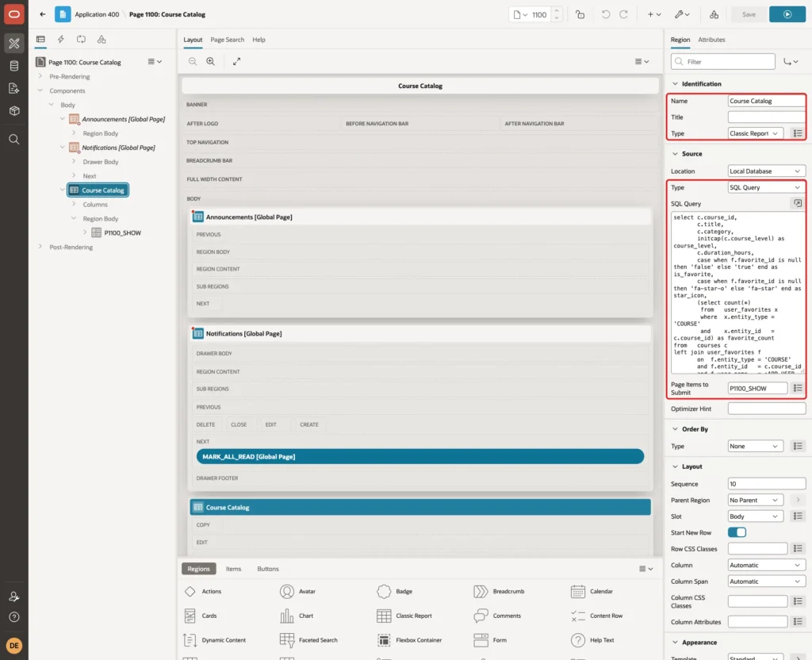Click the page lock icon
This screenshot has height=660, width=812.
point(580,14)
